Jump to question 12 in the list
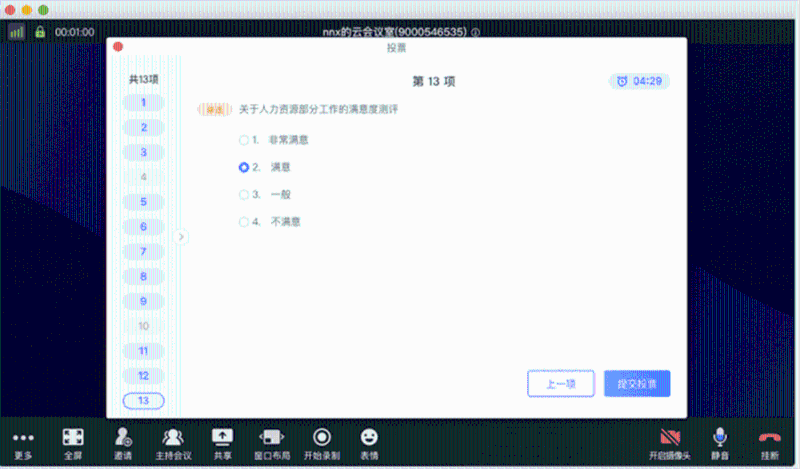The width and height of the screenshot is (800, 469). [143, 376]
